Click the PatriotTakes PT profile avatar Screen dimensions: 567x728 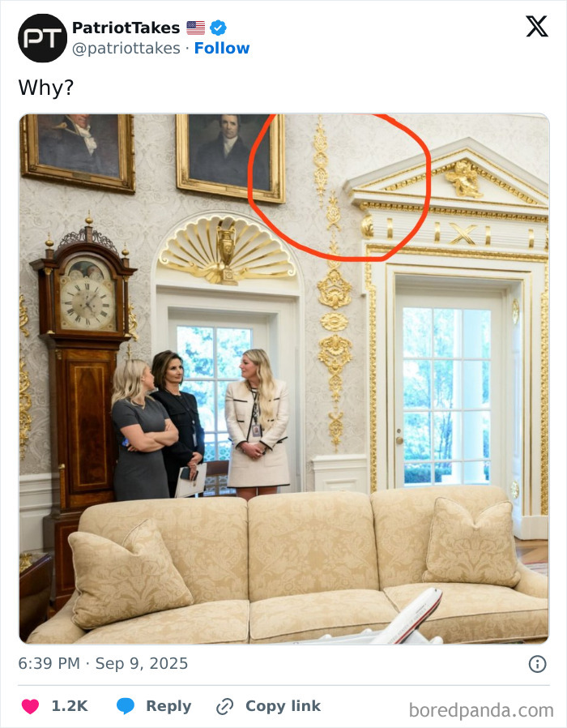(x=42, y=38)
